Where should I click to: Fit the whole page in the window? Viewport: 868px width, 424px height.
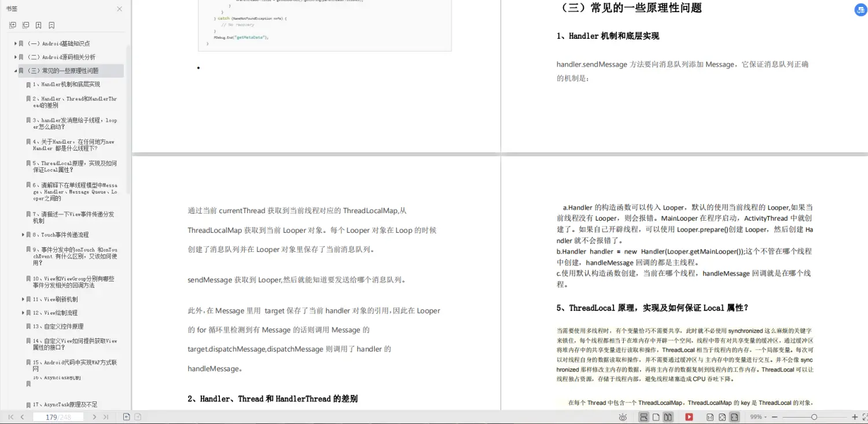(x=722, y=417)
